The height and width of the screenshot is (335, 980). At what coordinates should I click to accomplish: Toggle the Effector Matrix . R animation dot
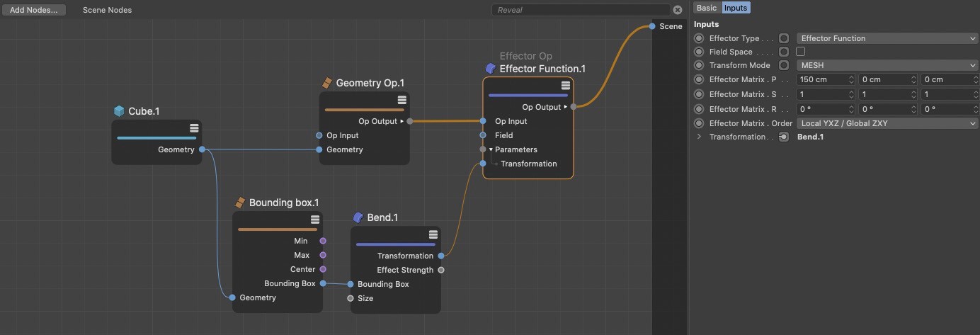(700, 109)
